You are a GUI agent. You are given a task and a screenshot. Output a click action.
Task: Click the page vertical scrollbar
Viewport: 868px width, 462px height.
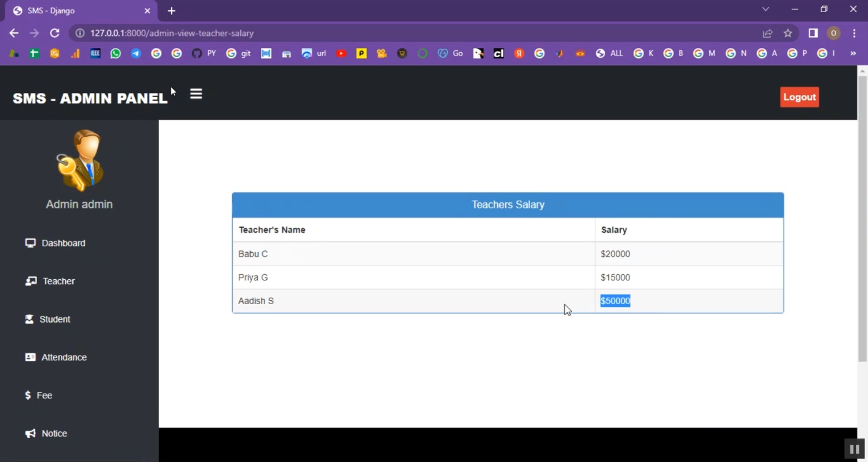click(862, 220)
